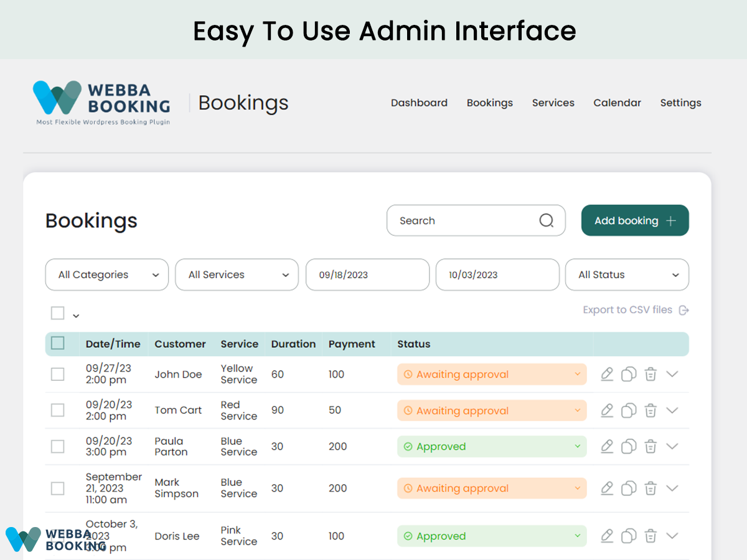Select all rows using the table header checkbox
This screenshot has width=747, height=560.
[x=58, y=343]
